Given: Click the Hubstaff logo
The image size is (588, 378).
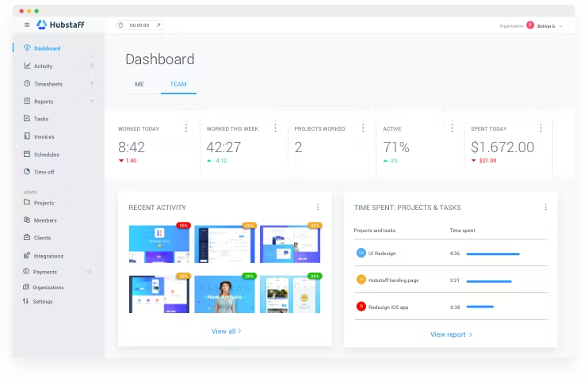Looking at the screenshot, I should point(60,25).
